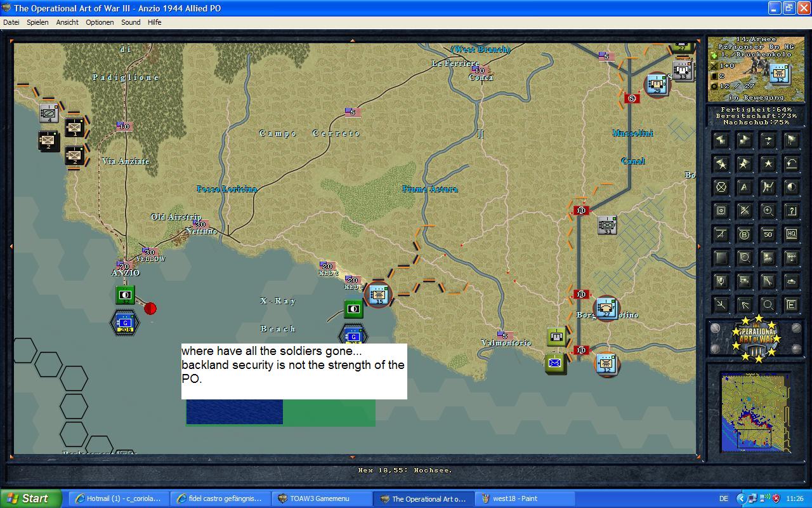Click the crossed-circle button in the control panel
Viewport: 812px width, 508px height.
[x=721, y=187]
